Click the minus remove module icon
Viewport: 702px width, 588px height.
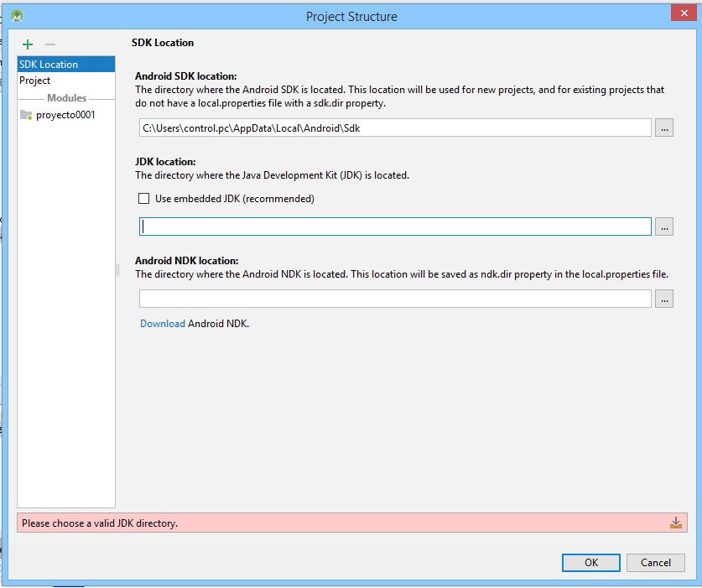(x=49, y=44)
